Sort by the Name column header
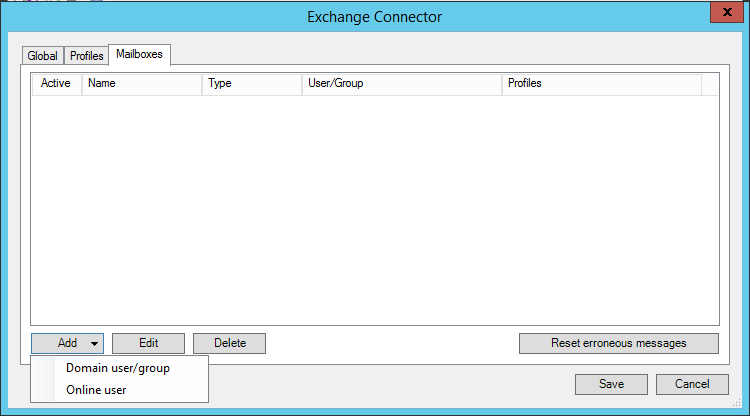The image size is (750, 416). (x=142, y=84)
